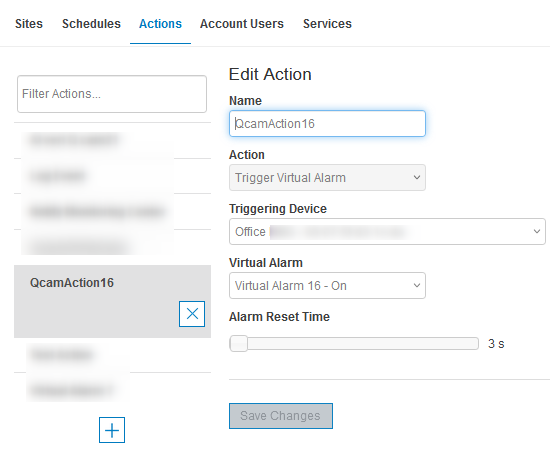Viewport: 550px width, 451px height.
Task: Switch to the Schedules tab
Action: pyautogui.click(x=91, y=24)
